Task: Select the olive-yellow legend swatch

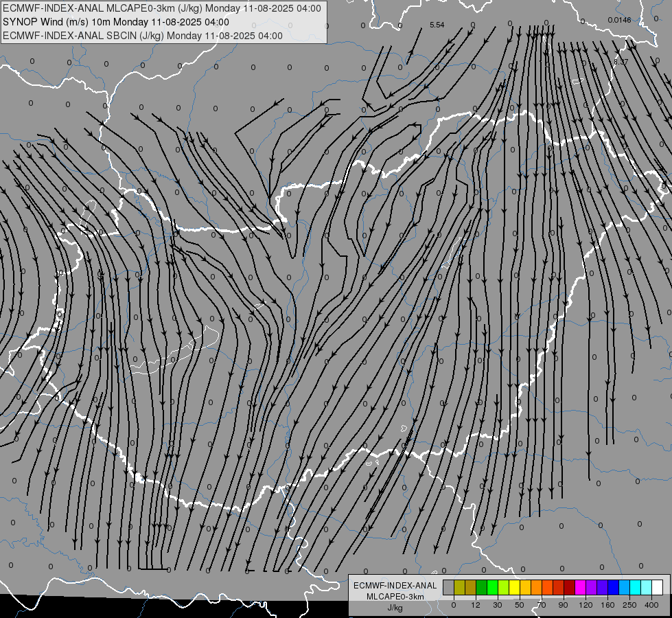Action: (x=459, y=587)
